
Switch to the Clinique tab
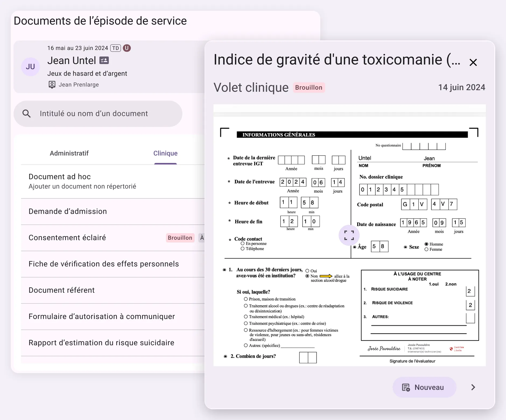(166, 153)
